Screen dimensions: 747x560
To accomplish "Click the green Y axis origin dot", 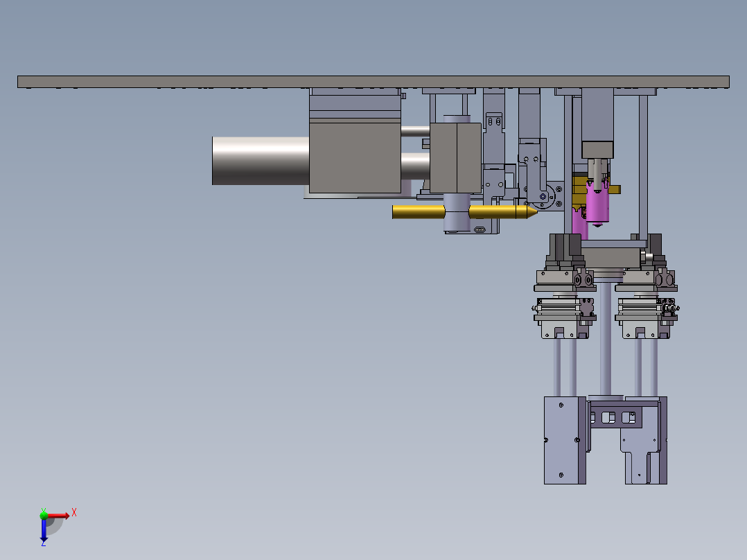I will point(44,515).
